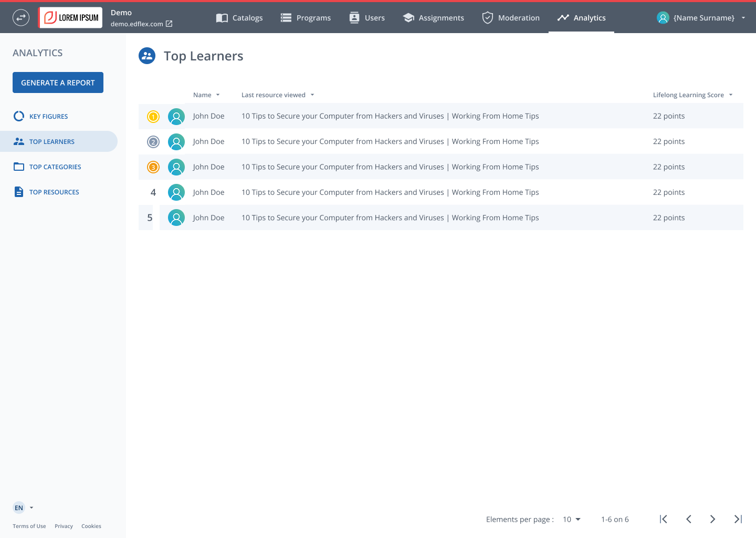Select Top Learners in sidebar

pyautogui.click(x=59, y=141)
